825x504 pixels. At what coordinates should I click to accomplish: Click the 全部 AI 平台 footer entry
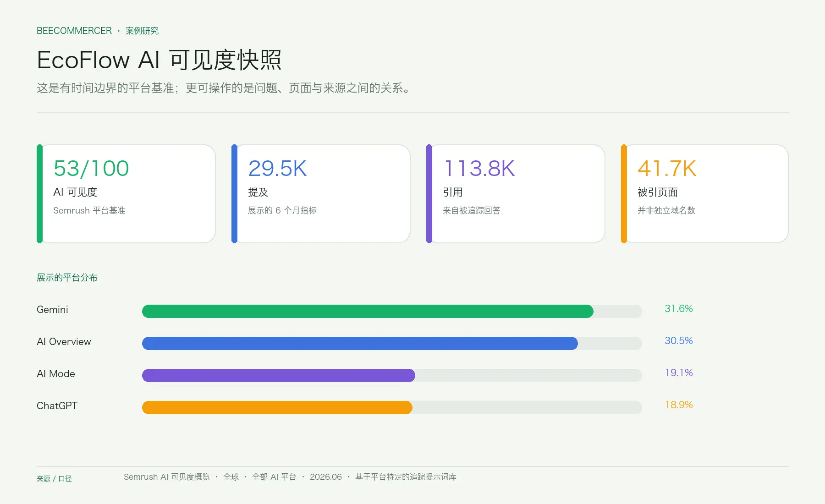coord(274,477)
